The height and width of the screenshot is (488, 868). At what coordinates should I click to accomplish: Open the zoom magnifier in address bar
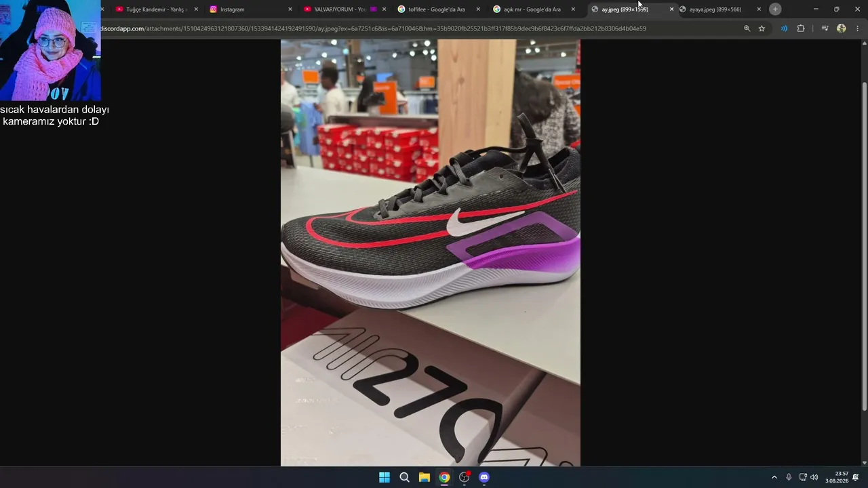[747, 28]
